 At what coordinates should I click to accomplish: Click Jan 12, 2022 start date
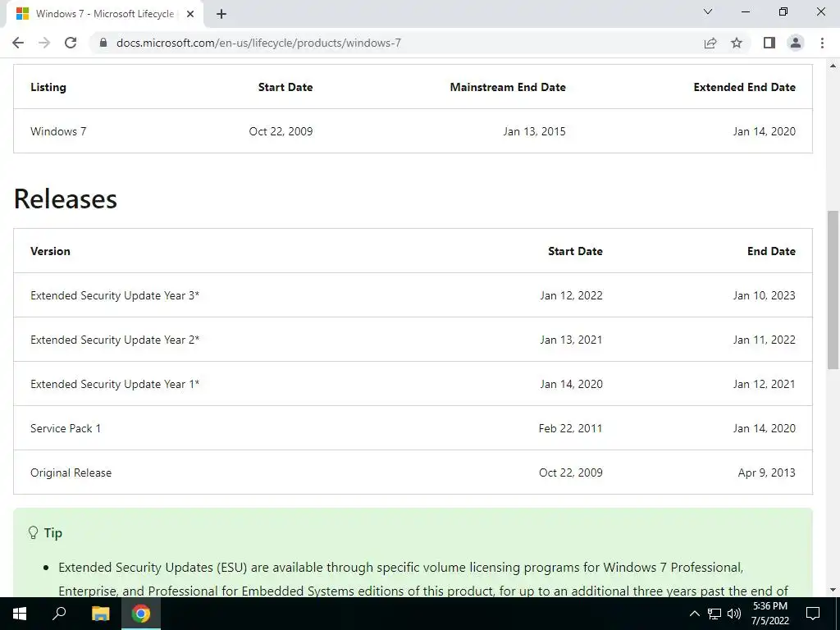(x=571, y=295)
